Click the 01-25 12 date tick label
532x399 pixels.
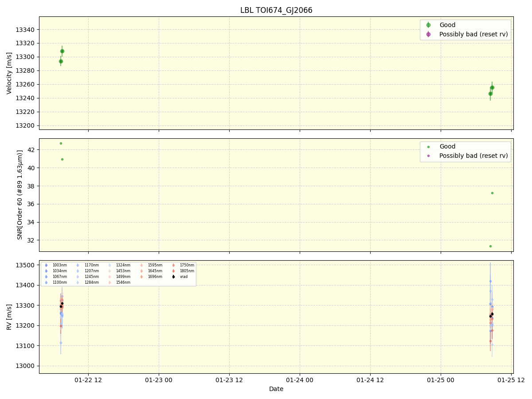coord(511,380)
